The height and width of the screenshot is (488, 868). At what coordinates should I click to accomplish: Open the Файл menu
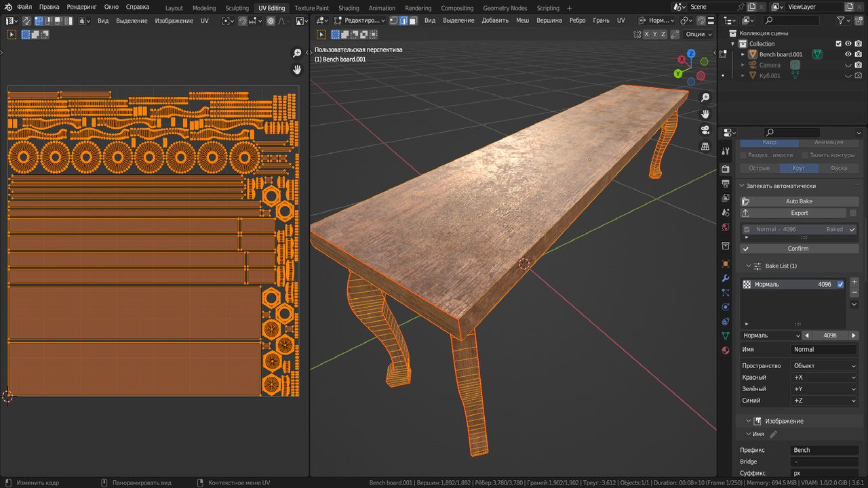click(x=24, y=7)
